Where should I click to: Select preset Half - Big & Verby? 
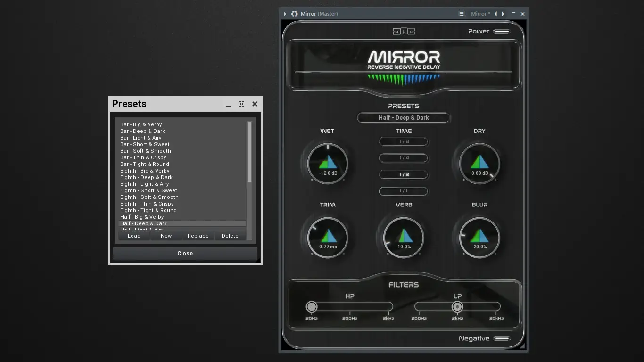coord(182,217)
